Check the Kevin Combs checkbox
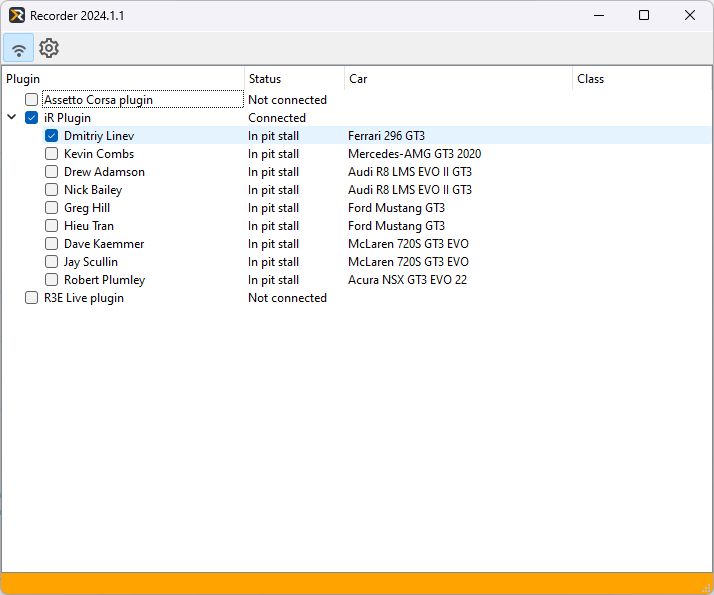The width and height of the screenshot is (714, 595). tap(51, 153)
